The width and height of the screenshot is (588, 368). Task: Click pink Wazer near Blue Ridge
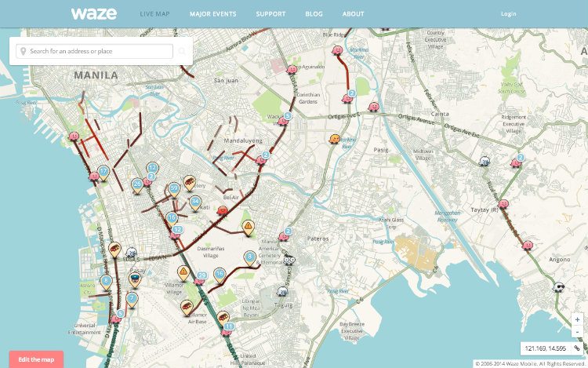tap(337, 50)
